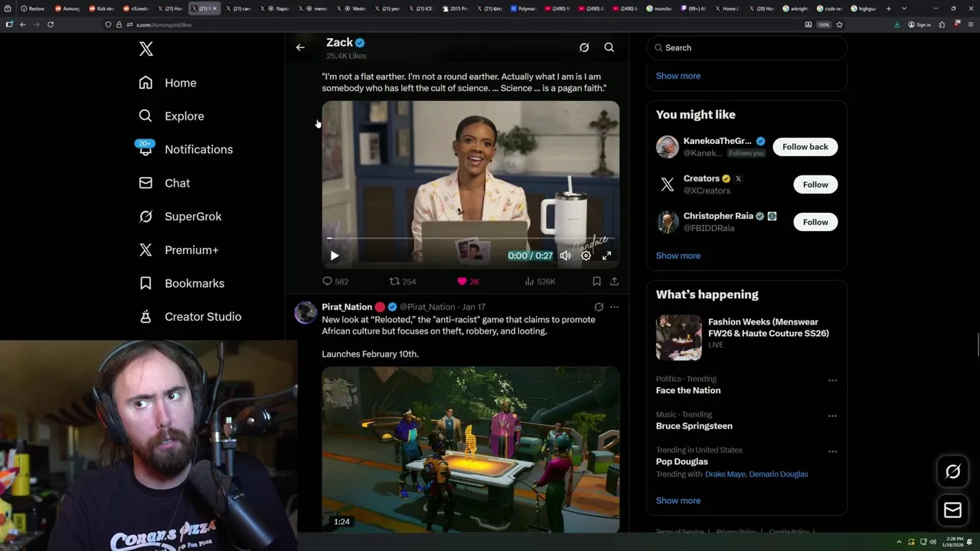Click the Pirat_Nation display name
Image resolution: width=980 pixels, height=551 pixels.
347,307
